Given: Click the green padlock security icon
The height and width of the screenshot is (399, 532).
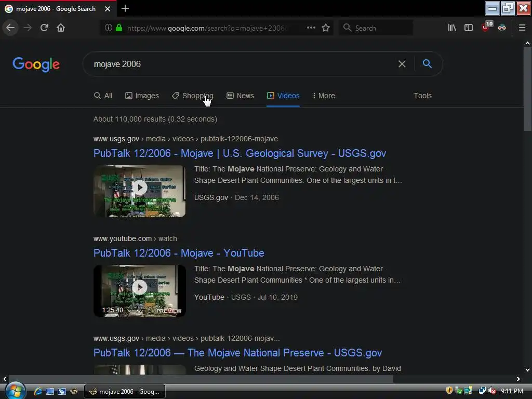Looking at the screenshot, I should pos(119,28).
